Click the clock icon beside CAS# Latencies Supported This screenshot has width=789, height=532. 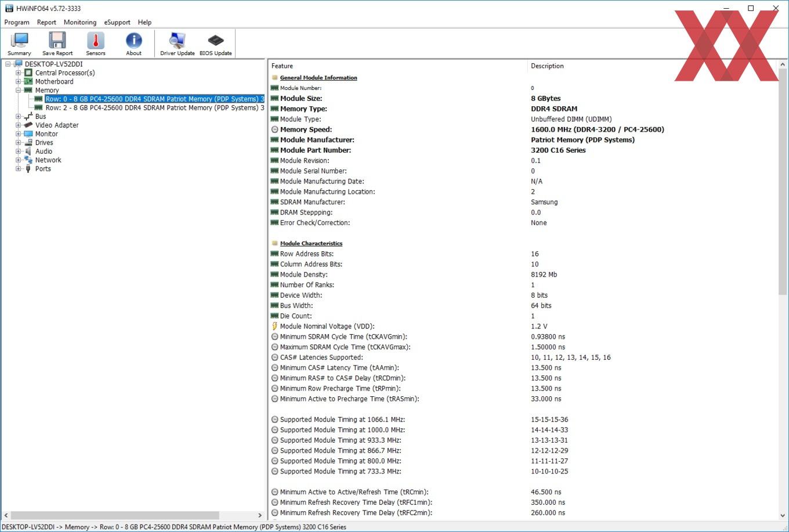coord(274,357)
